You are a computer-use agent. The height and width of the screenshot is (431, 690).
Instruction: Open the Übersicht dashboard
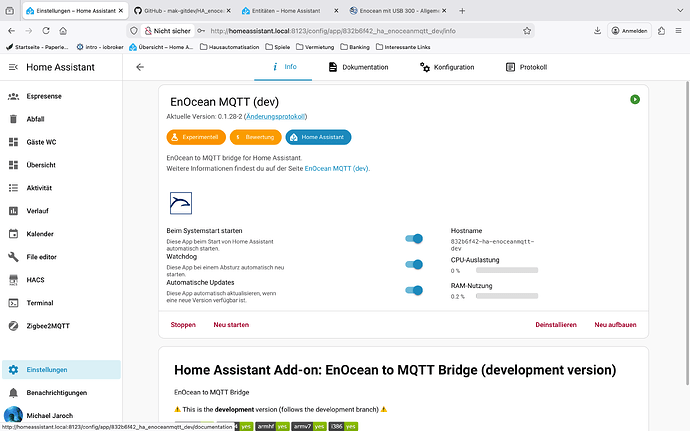(61, 165)
